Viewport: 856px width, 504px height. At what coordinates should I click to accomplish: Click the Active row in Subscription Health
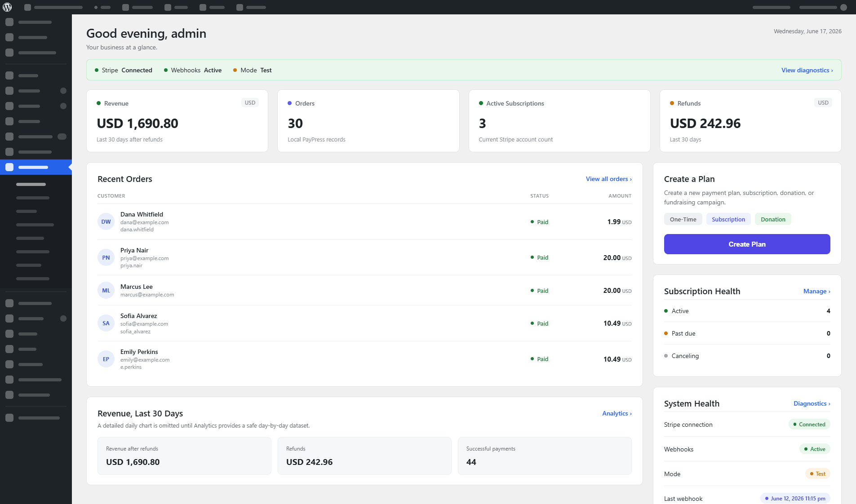click(x=747, y=311)
